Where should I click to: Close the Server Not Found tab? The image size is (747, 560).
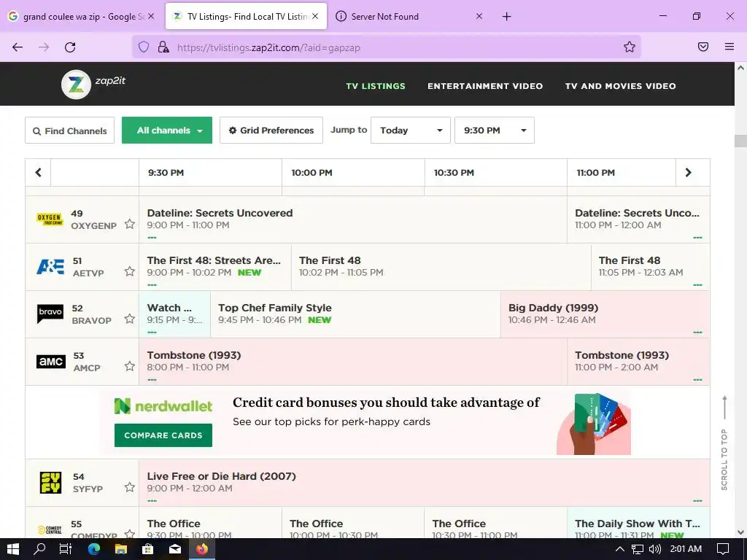(x=479, y=16)
